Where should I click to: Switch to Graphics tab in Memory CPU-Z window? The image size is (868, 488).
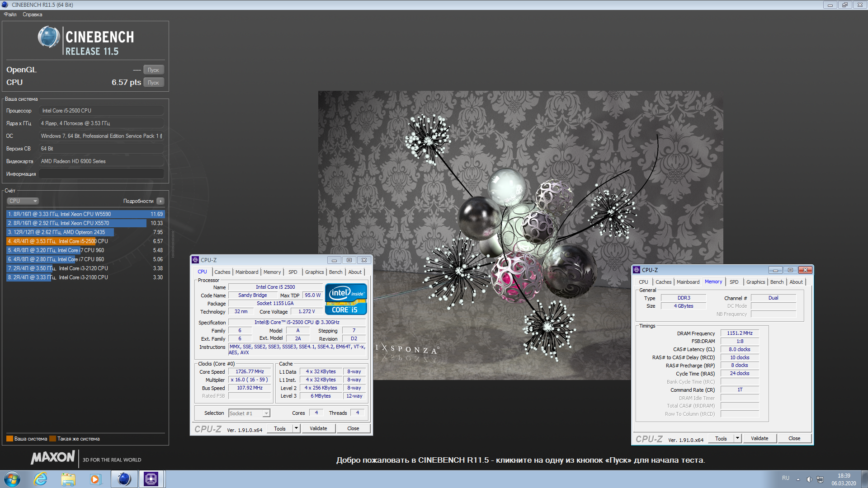click(x=755, y=282)
